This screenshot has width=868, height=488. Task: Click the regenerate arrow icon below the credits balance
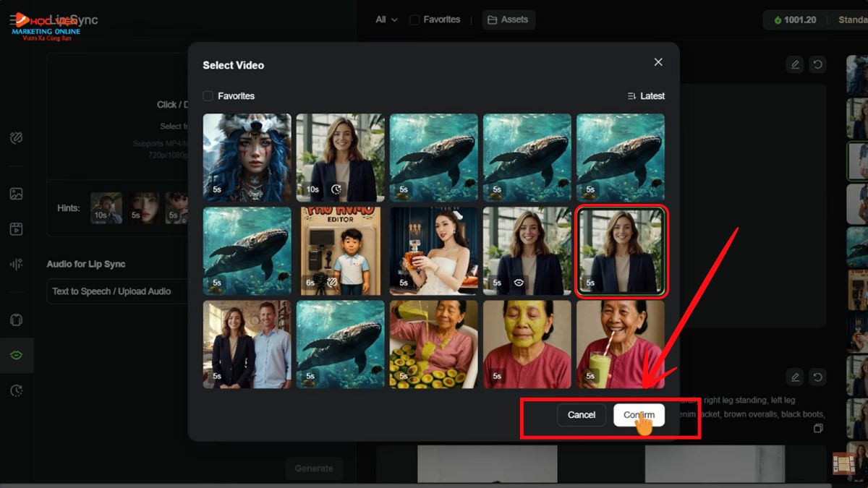tap(817, 64)
